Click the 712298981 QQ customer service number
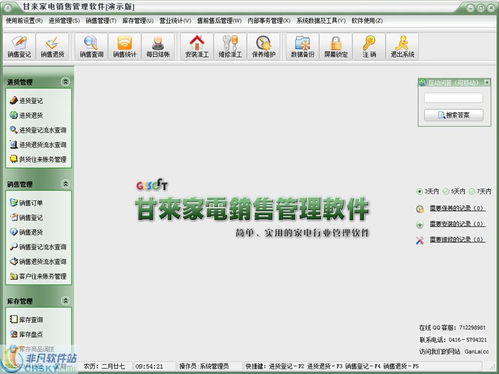499x374 pixels. click(472, 328)
